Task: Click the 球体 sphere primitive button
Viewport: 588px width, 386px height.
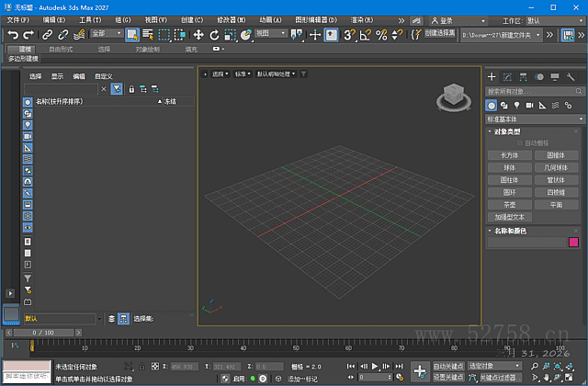Action: click(x=509, y=167)
